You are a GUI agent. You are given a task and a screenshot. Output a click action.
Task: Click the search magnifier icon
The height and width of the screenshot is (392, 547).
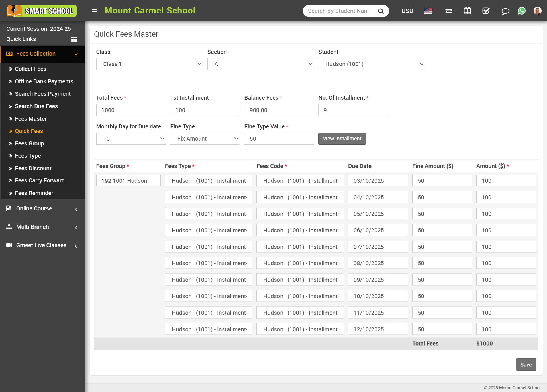(381, 11)
